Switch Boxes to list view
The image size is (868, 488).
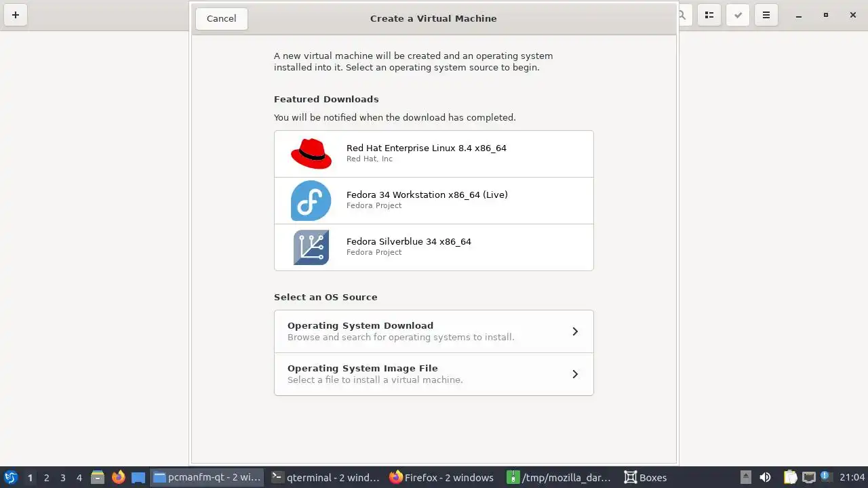tap(709, 15)
